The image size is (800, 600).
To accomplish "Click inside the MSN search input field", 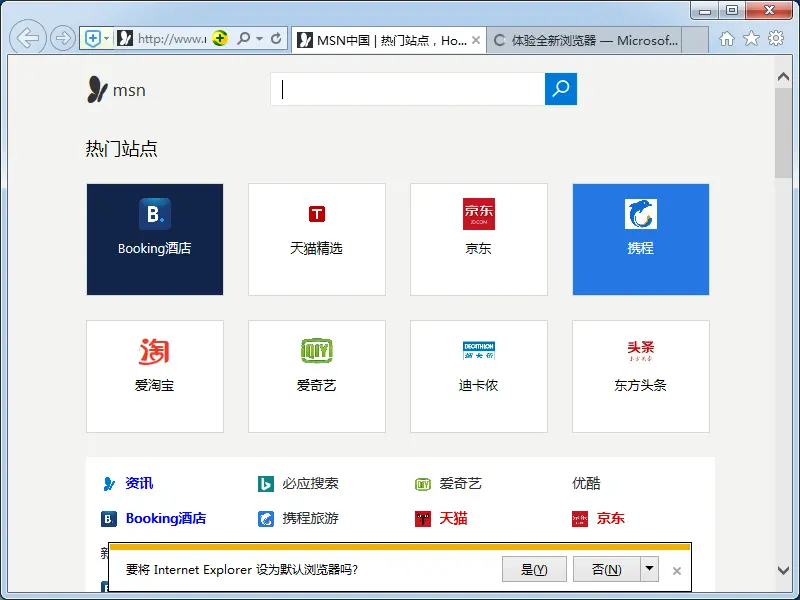I will [x=405, y=89].
